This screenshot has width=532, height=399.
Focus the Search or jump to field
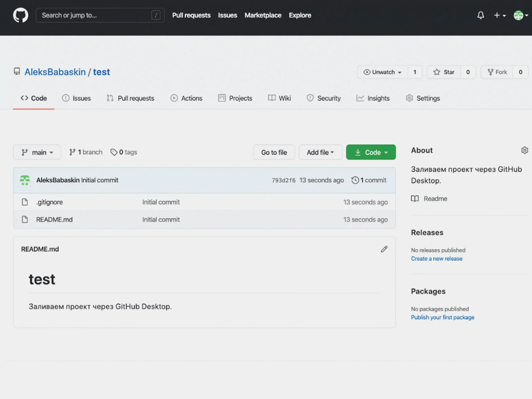[x=100, y=15]
